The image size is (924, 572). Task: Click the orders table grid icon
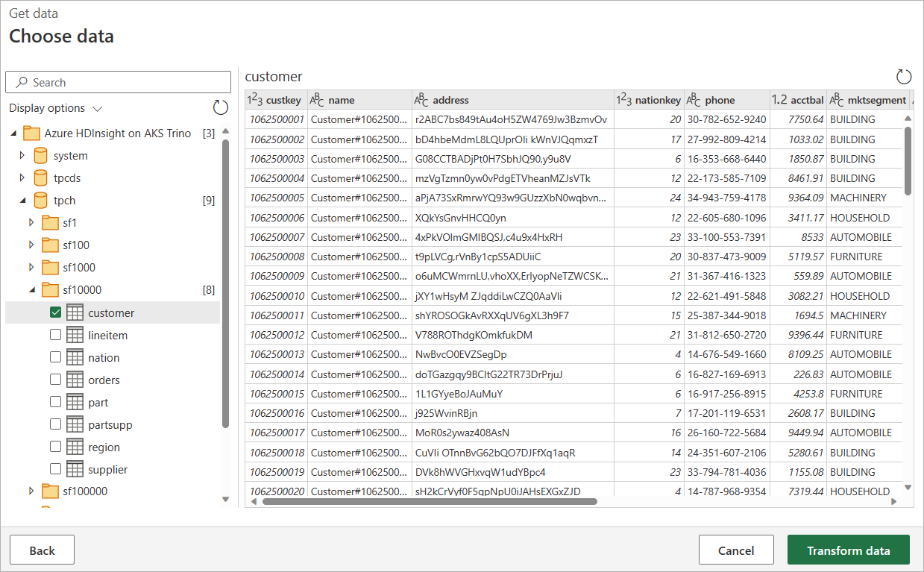75,380
